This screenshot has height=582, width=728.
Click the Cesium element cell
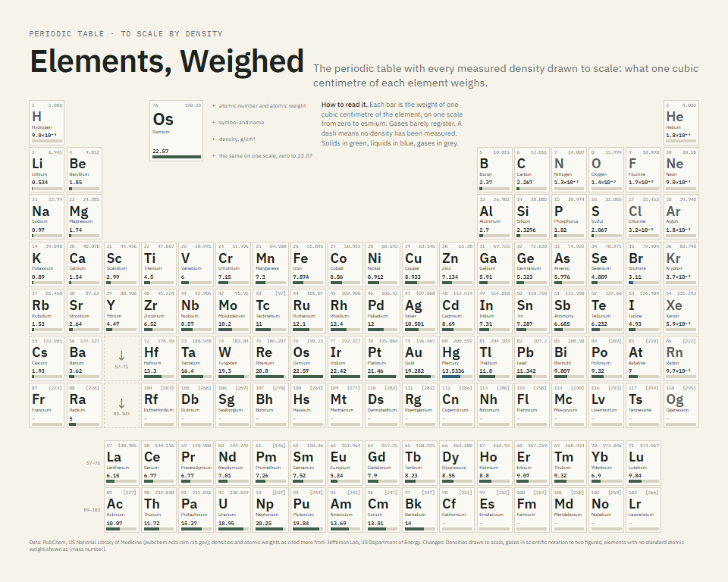click(46, 358)
